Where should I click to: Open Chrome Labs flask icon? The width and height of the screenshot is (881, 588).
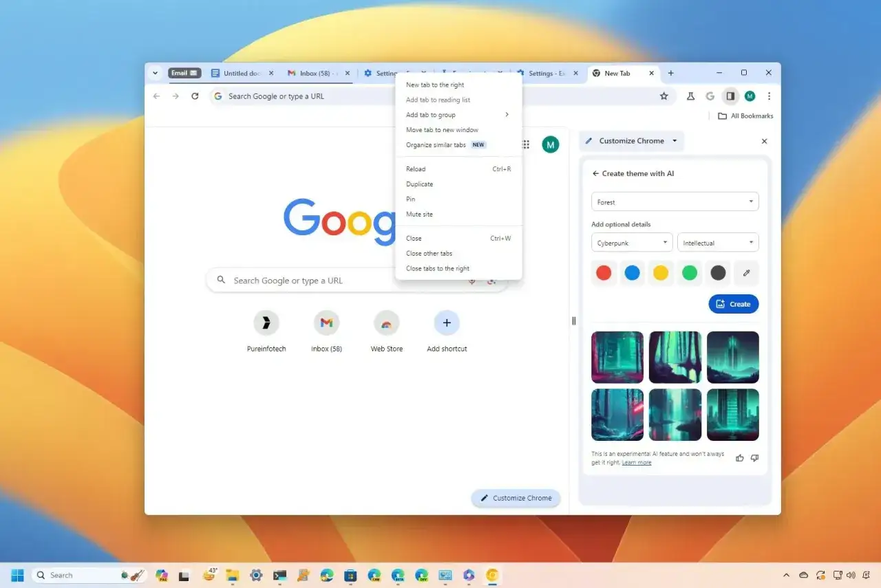click(690, 96)
